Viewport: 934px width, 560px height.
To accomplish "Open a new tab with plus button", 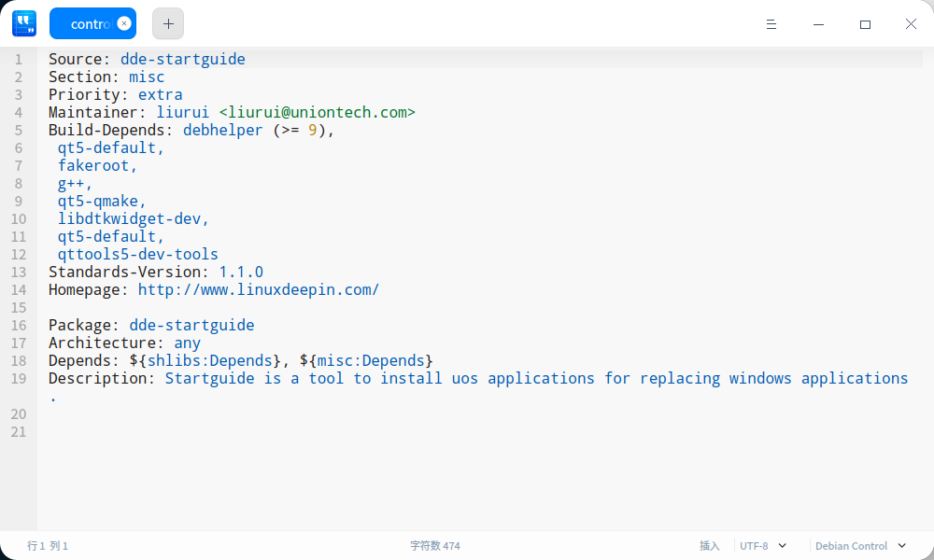I will click(168, 24).
